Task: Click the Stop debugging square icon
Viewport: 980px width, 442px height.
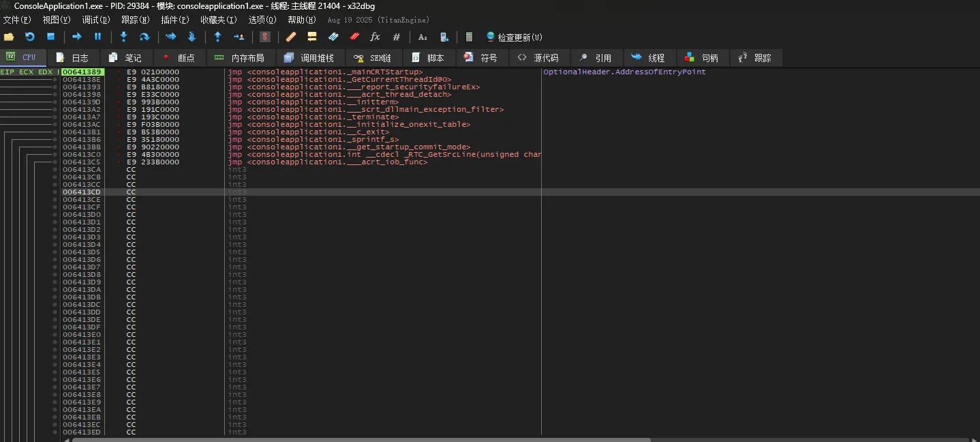Action: [x=50, y=37]
